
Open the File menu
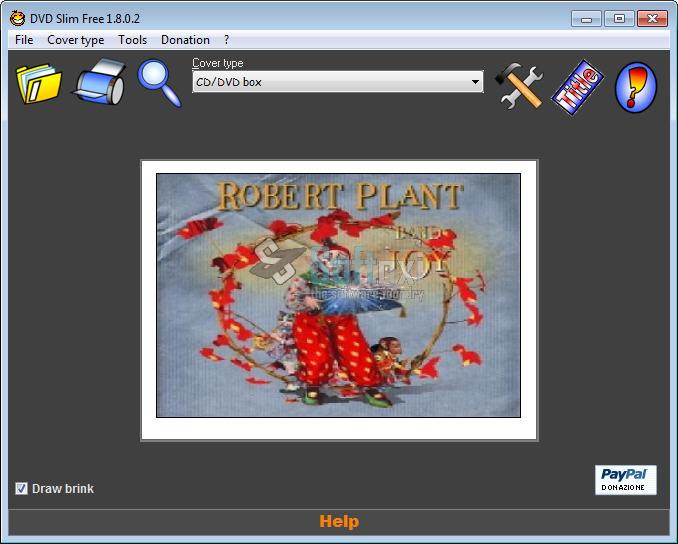(24, 40)
